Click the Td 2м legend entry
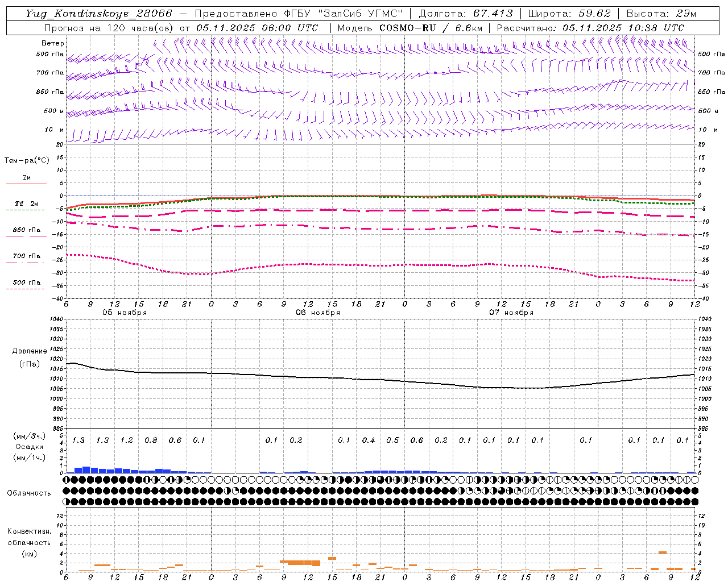Image resolution: width=728 pixels, height=582 pixels. coord(27,203)
